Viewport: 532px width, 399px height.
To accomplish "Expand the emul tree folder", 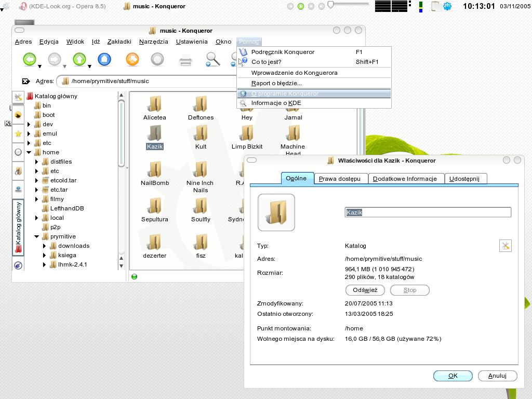I will 29,134.
